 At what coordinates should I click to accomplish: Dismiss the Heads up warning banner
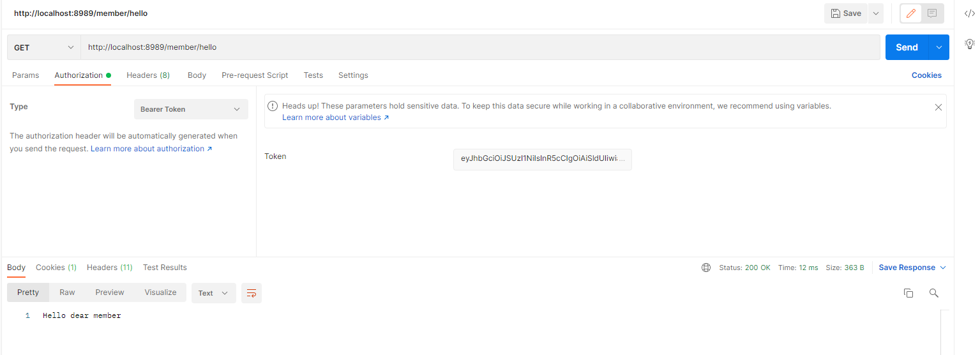(938, 107)
